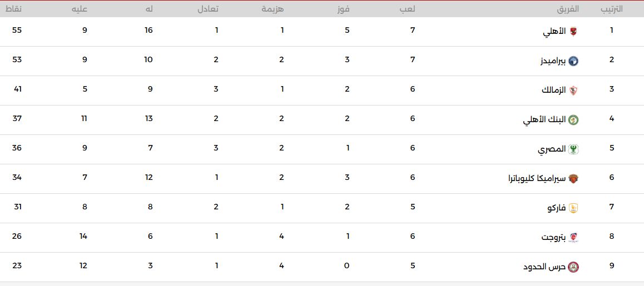Image resolution: width=644 pixels, height=286 pixels.
Task: Click the تعادل column header
Action: (208, 9)
